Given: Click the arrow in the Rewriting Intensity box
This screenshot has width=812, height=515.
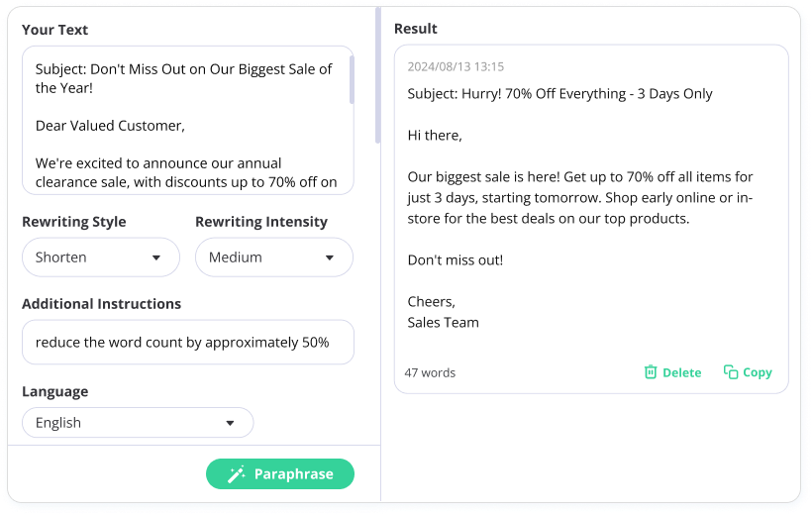Looking at the screenshot, I should pos(330,257).
